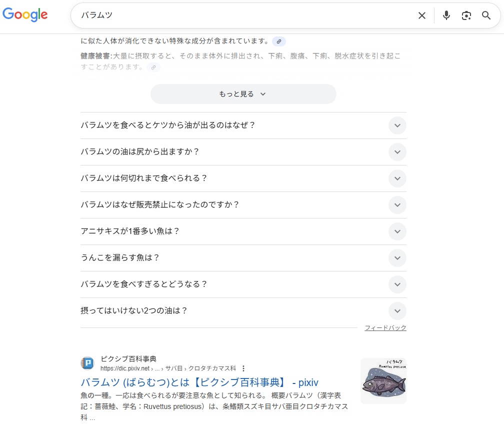Expand アニサキスが1番多い魚は question
The height and width of the screenshot is (438, 504).
click(x=397, y=231)
